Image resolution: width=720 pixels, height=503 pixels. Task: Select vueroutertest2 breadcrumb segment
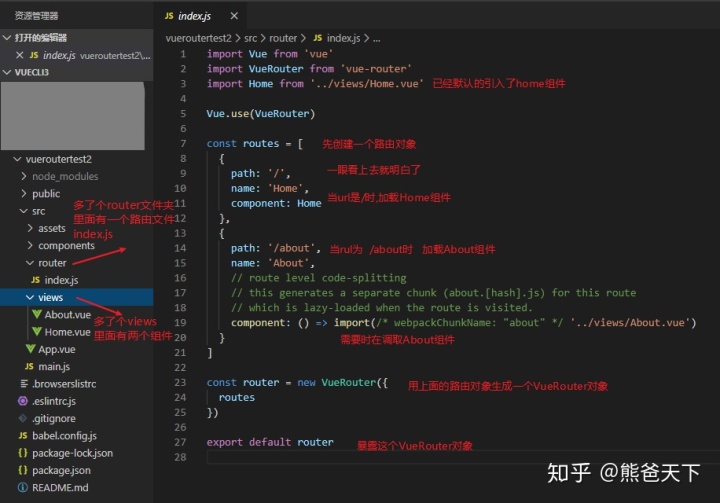tap(198, 38)
